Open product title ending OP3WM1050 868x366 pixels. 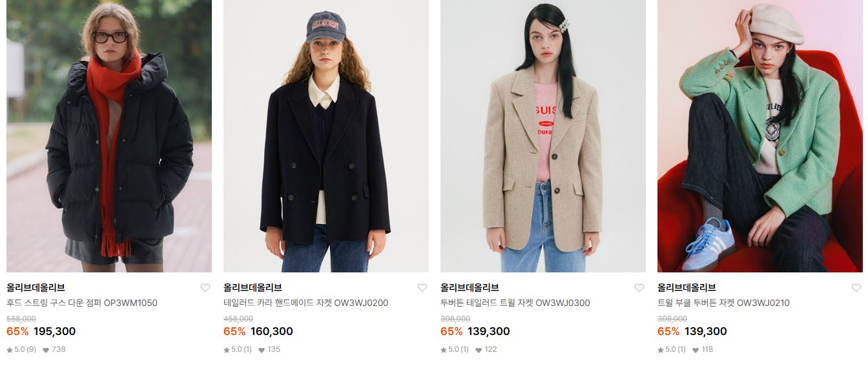[82, 303]
